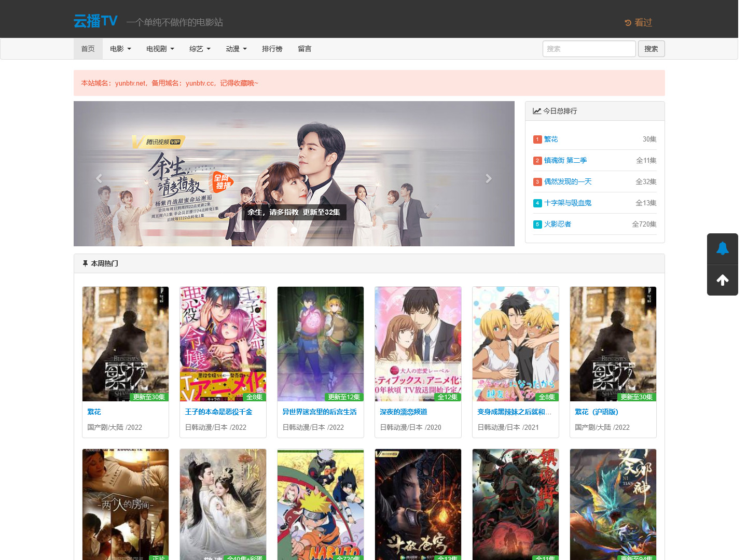The height and width of the screenshot is (560, 747).
Task: Click the 搜索 search button
Action: click(651, 49)
